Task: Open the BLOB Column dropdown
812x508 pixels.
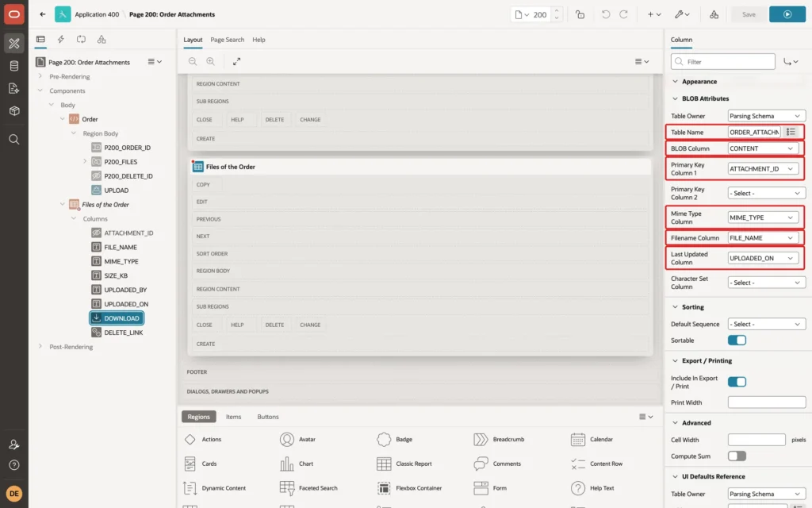Action: pyautogui.click(x=763, y=148)
